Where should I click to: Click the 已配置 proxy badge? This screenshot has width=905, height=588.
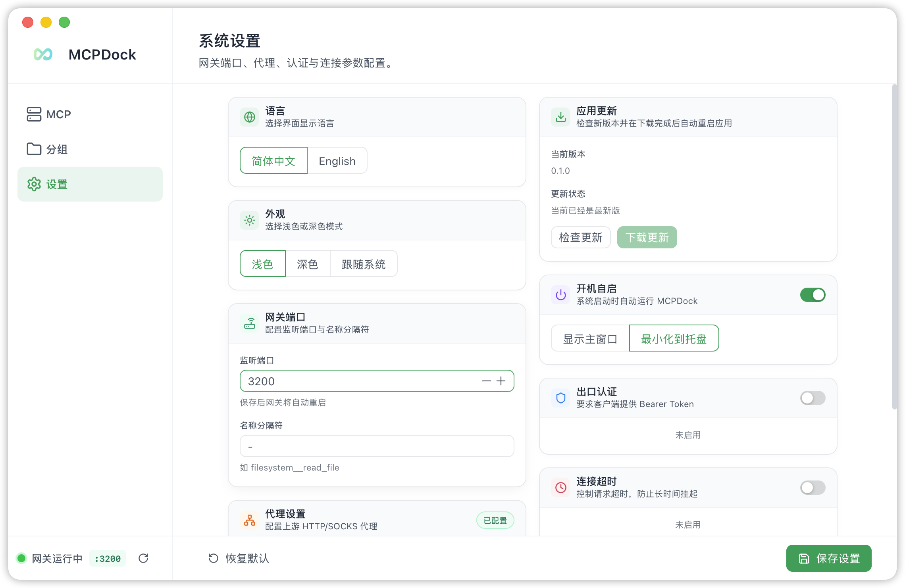pos(495,520)
